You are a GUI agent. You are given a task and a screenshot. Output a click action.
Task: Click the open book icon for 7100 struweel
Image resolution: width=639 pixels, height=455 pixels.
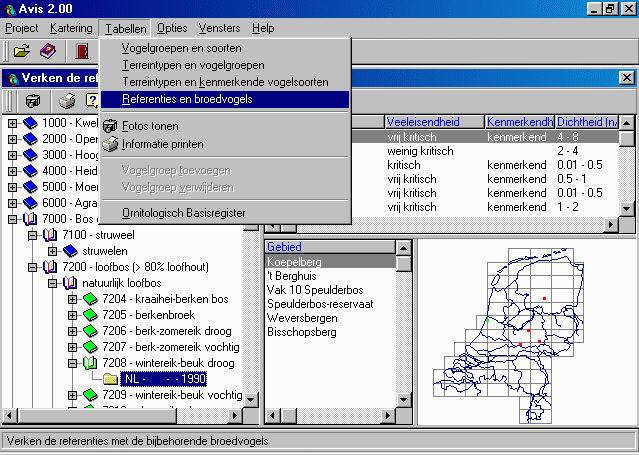[50, 235]
